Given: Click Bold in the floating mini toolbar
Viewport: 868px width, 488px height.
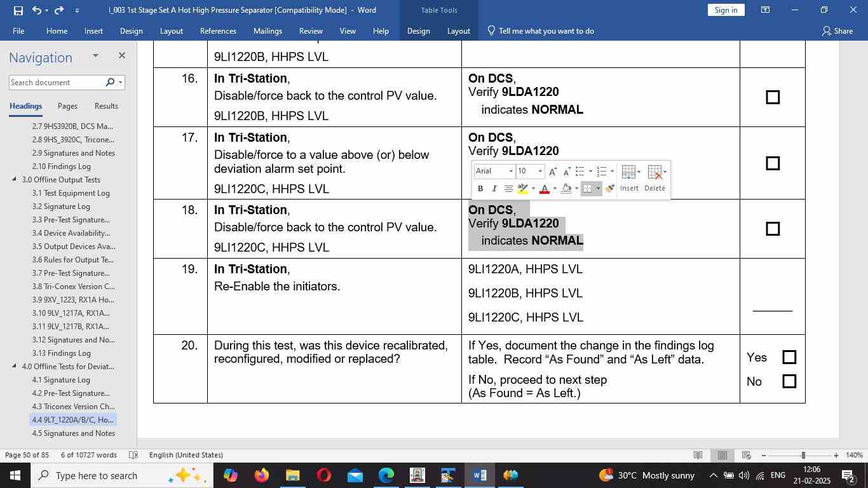Looking at the screenshot, I should click(x=480, y=189).
